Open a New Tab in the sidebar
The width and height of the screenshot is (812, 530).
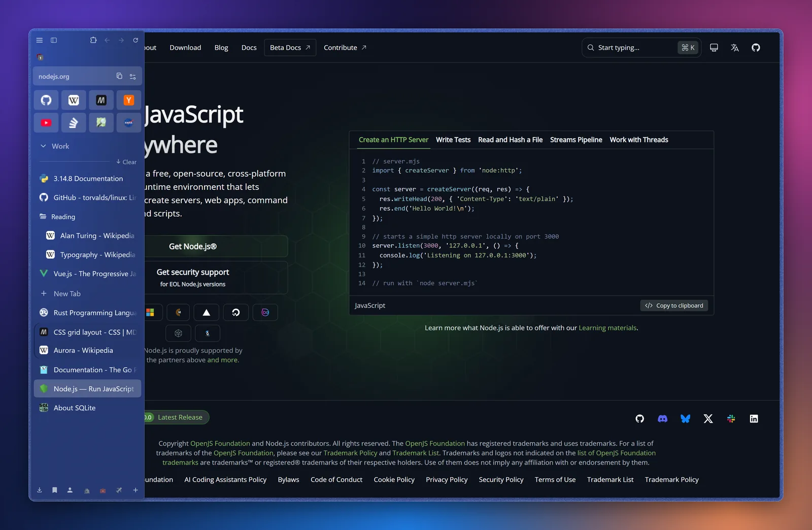[87, 293]
